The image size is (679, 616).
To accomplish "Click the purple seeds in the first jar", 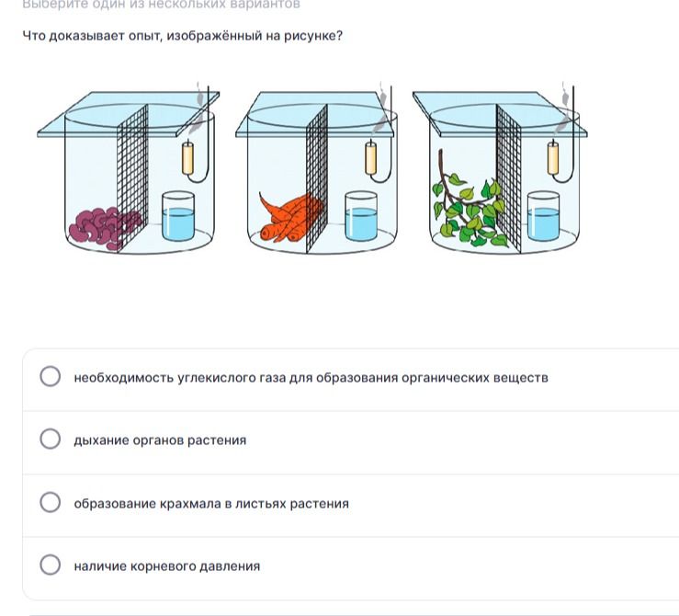I will [106, 228].
